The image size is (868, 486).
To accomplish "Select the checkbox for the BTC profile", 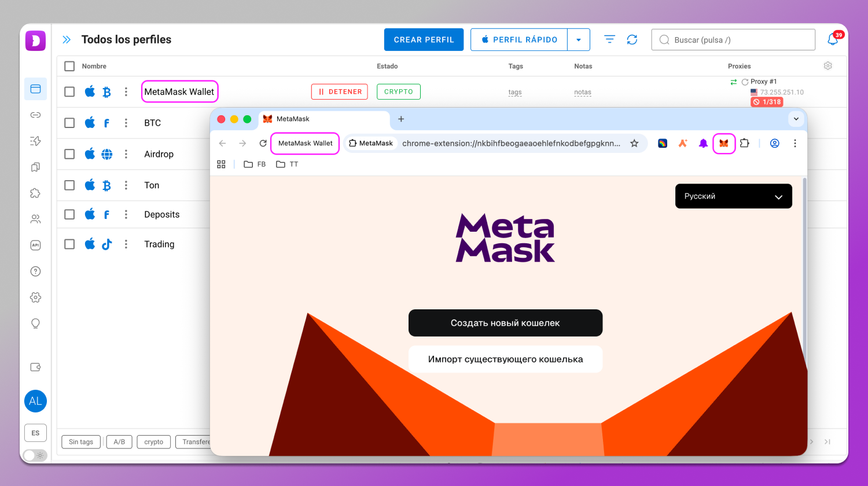I will 69,122.
